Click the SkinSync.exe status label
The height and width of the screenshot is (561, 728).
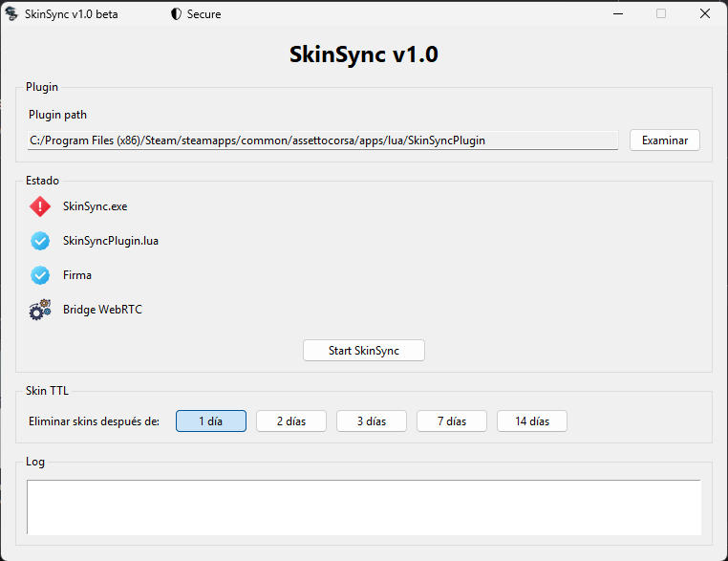(x=96, y=206)
